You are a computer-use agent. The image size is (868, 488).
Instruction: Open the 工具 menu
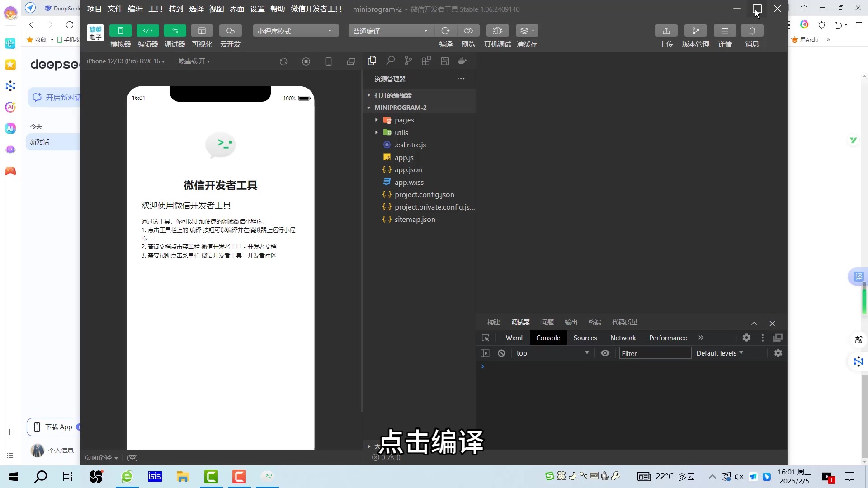(x=156, y=9)
